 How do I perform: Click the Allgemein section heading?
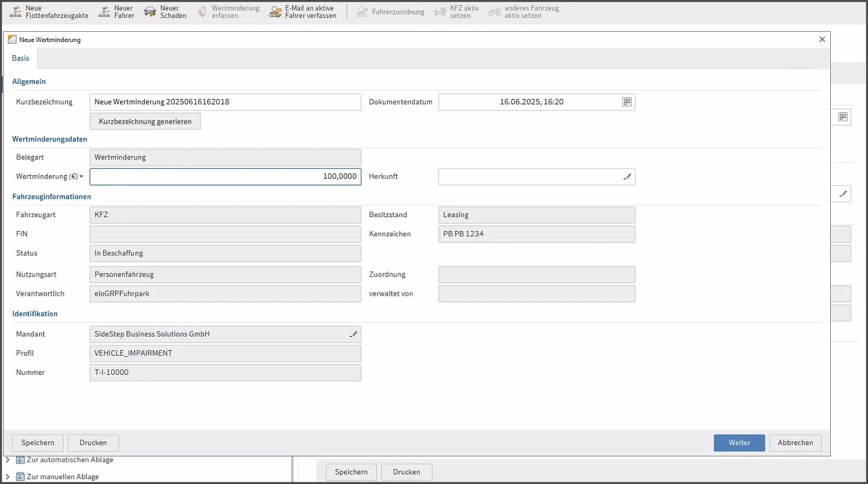[29, 82]
